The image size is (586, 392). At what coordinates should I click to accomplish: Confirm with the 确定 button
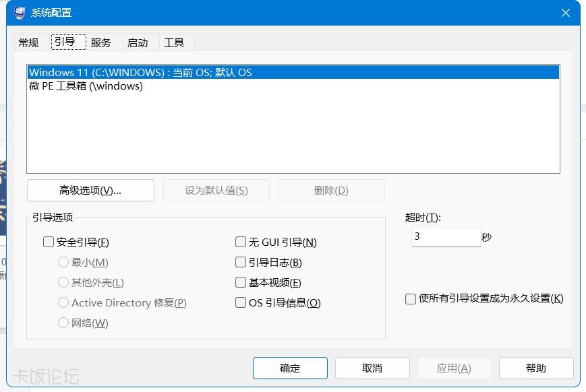pyautogui.click(x=290, y=368)
